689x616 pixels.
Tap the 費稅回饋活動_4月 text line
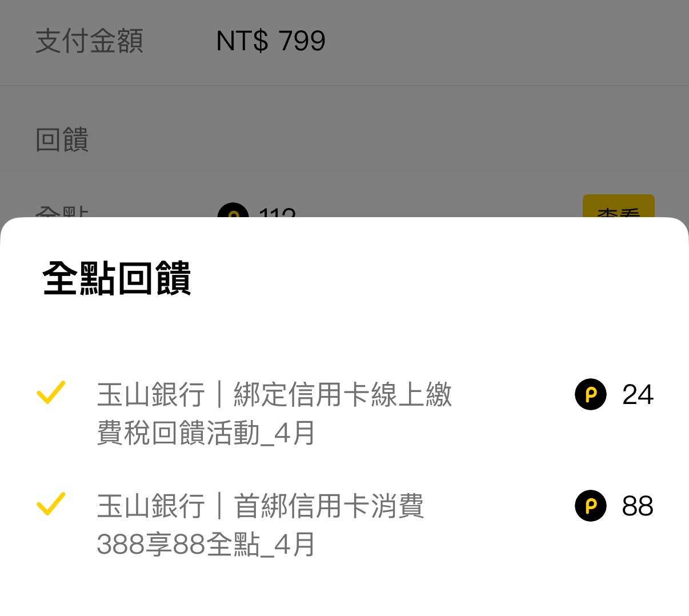click(206, 433)
